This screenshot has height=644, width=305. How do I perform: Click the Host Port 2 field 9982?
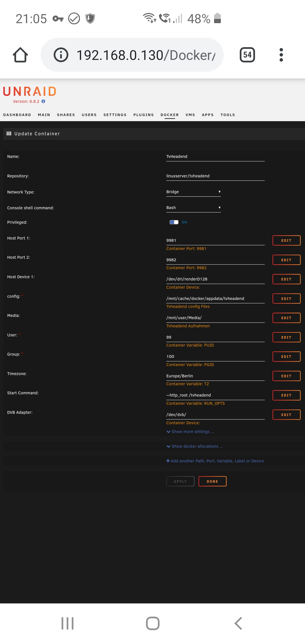pyautogui.click(x=215, y=260)
